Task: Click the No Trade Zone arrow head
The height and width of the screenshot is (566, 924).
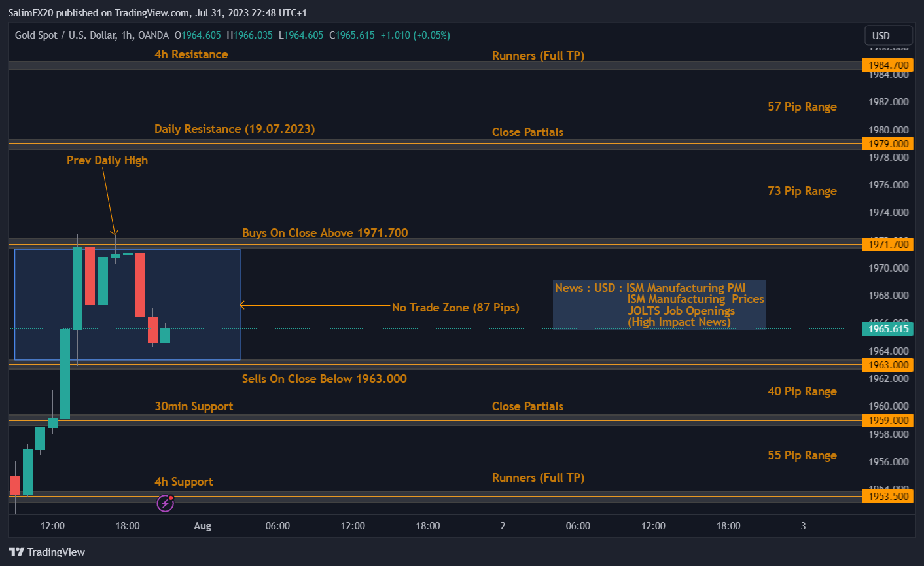Action: tap(243, 305)
